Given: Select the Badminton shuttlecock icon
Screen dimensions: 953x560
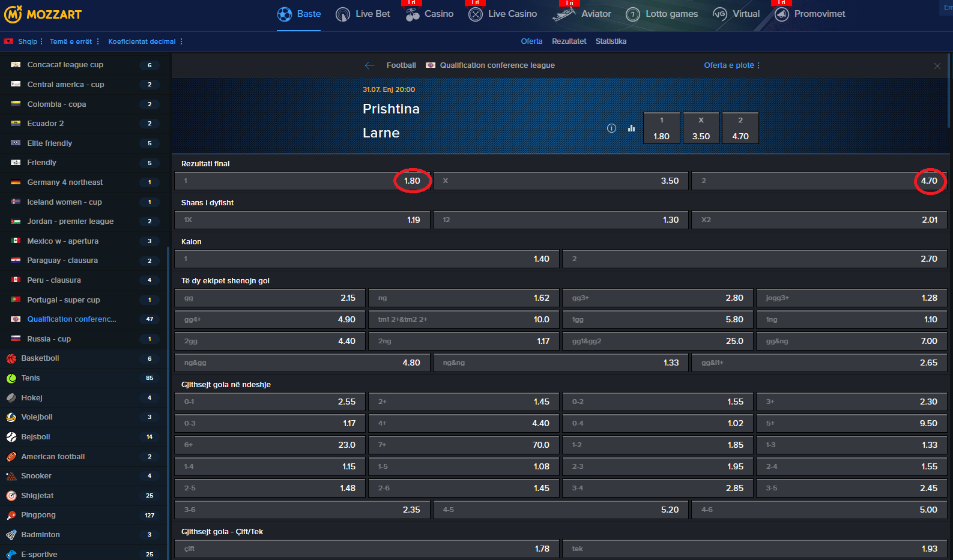Looking at the screenshot, I should point(11,535).
